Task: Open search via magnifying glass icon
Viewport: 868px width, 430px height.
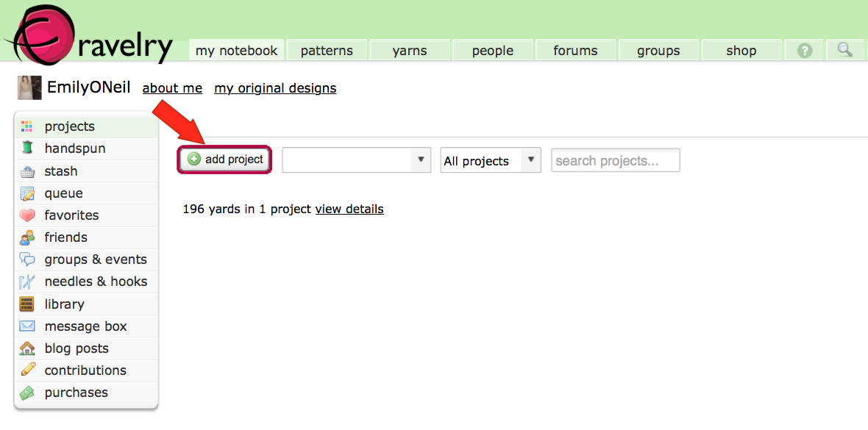Action: (x=844, y=50)
